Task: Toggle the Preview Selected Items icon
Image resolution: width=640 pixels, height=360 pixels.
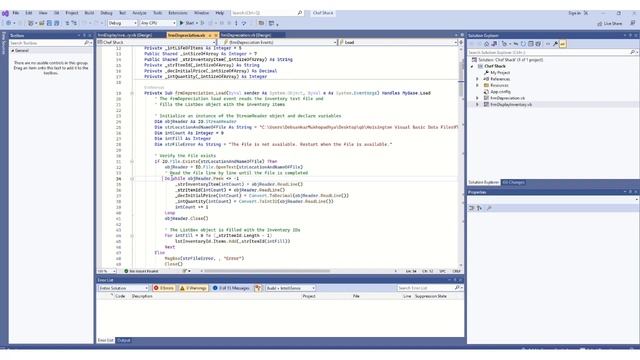Action: pyautogui.click(x=562, y=44)
